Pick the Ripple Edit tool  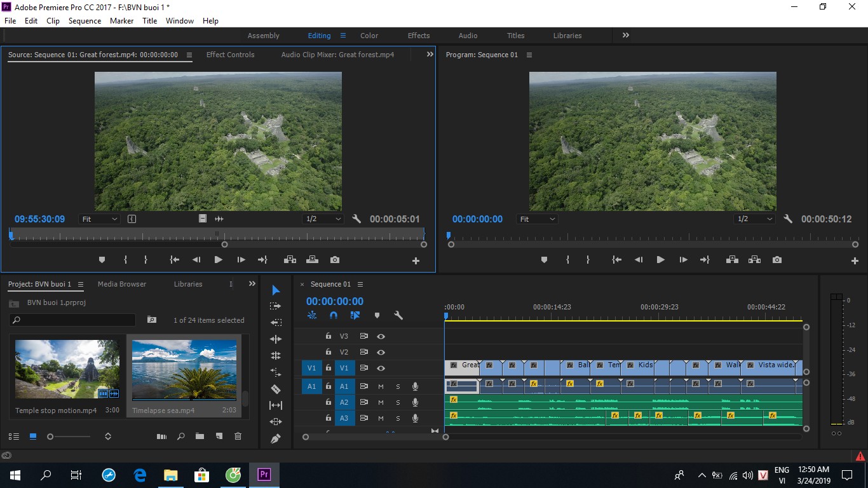pyautogui.click(x=276, y=339)
